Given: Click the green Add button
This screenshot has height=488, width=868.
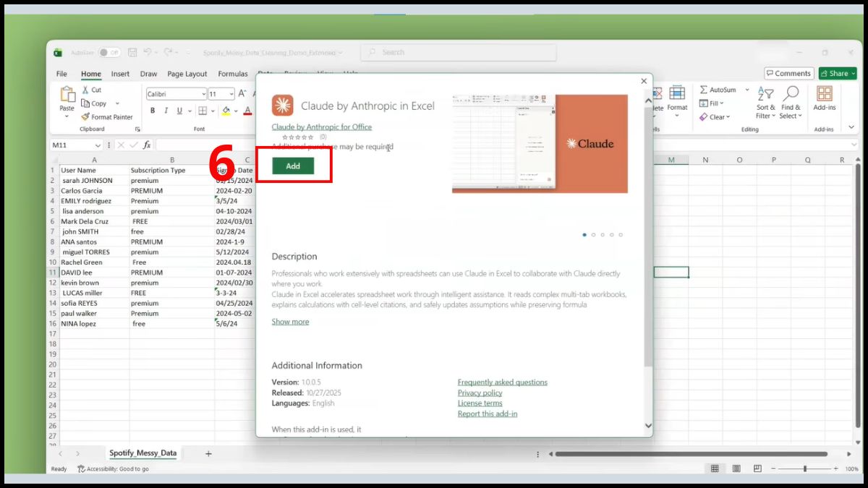Looking at the screenshot, I should (293, 166).
